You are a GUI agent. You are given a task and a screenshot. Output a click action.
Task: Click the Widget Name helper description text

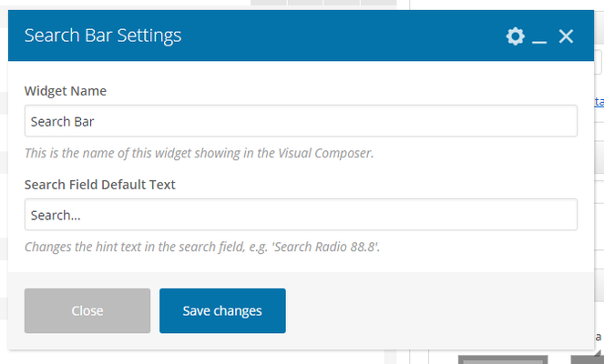tap(199, 153)
